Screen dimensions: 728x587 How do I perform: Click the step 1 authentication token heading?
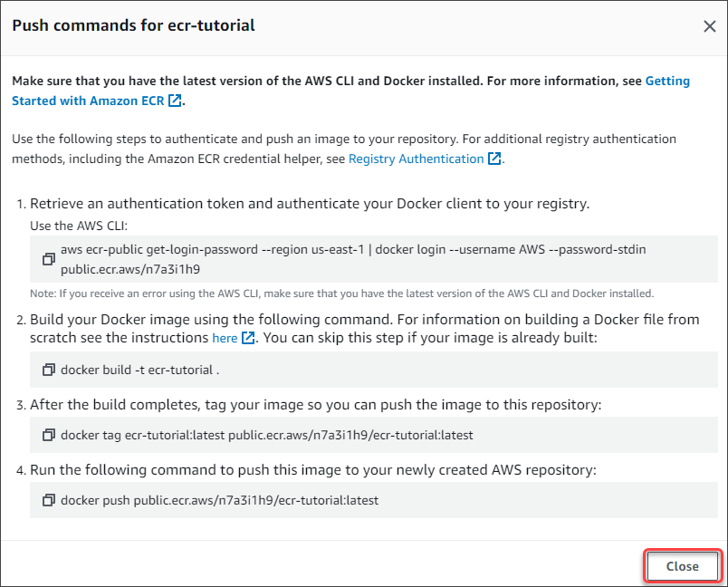coord(310,204)
